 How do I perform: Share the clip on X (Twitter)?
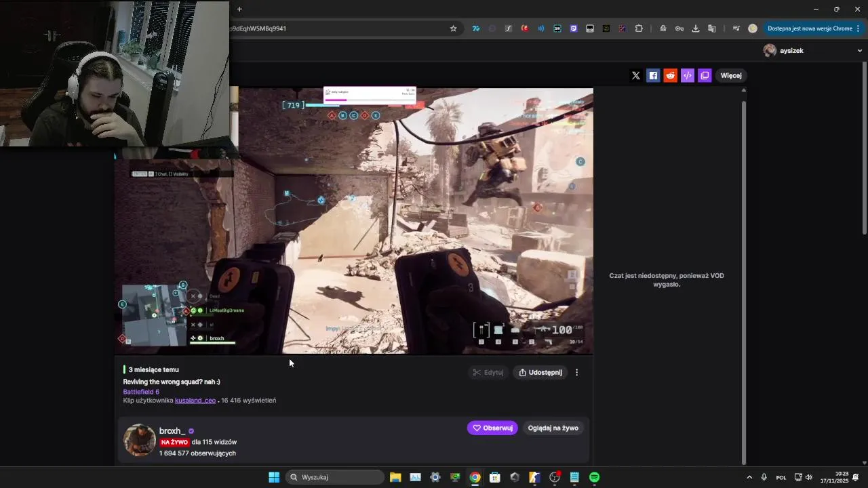click(x=635, y=75)
